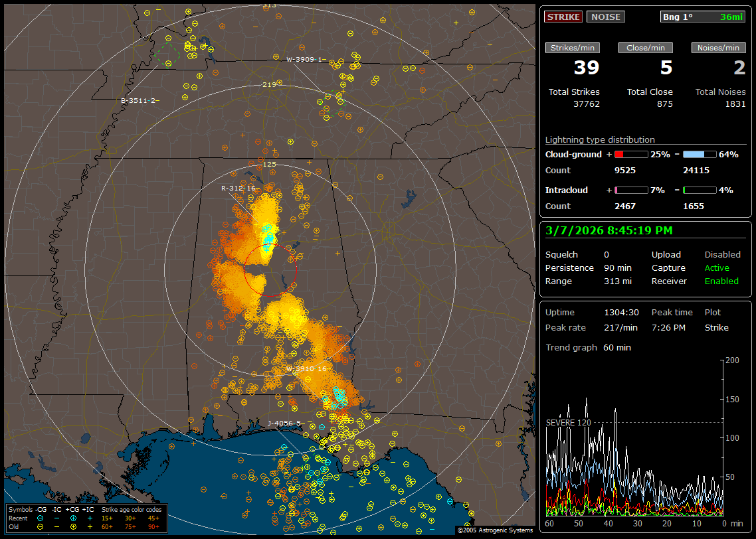Select storm label R-312-16 on map
The height and width of the screenshot is (539, 756).
(239, 188)
